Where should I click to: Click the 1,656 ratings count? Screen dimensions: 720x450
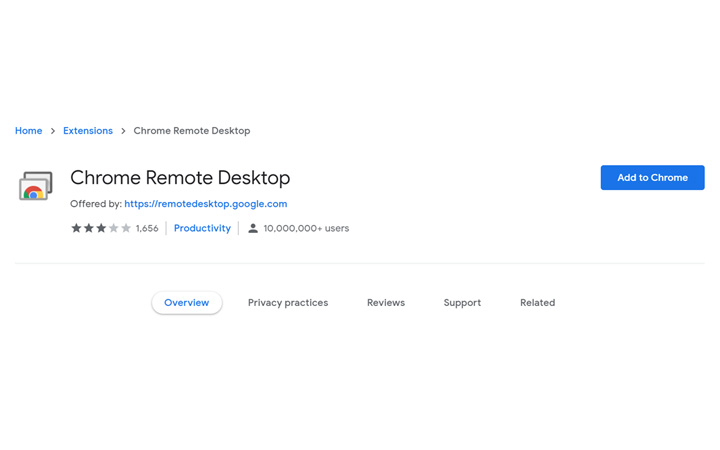(x=147, y=228)
